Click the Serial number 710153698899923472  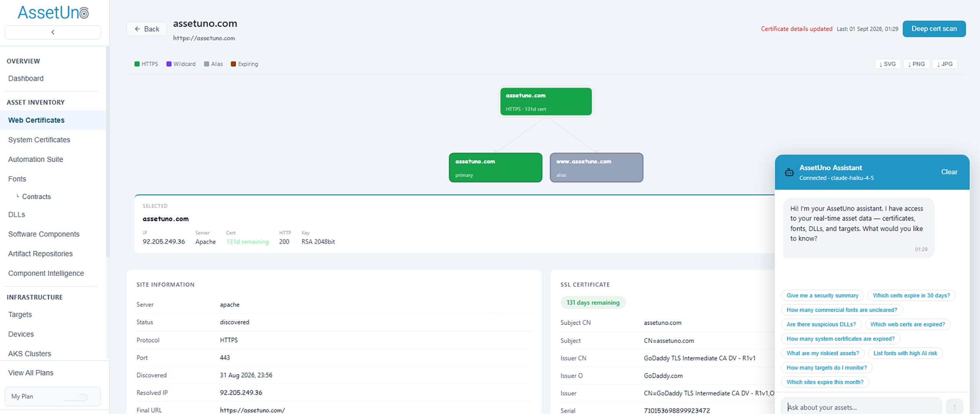(x=677, y=411)
